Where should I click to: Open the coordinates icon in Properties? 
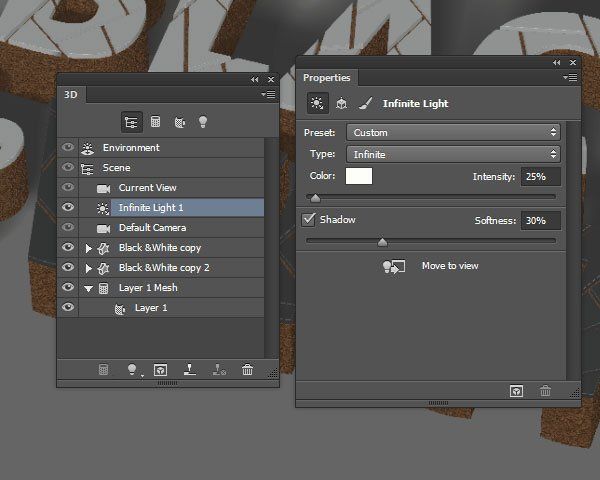tap(341, 103)
